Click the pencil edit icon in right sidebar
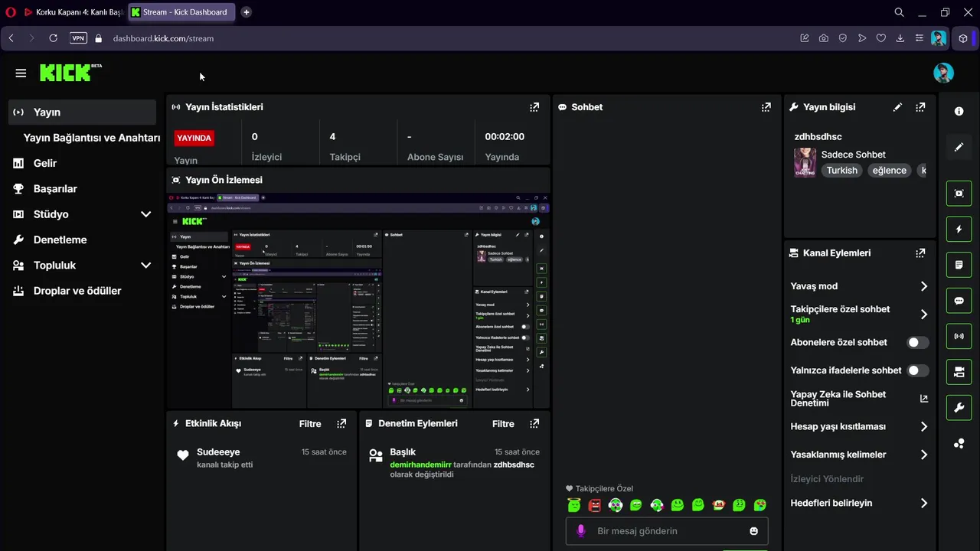This screenshot has width=980, height=551. coord(959,147)
